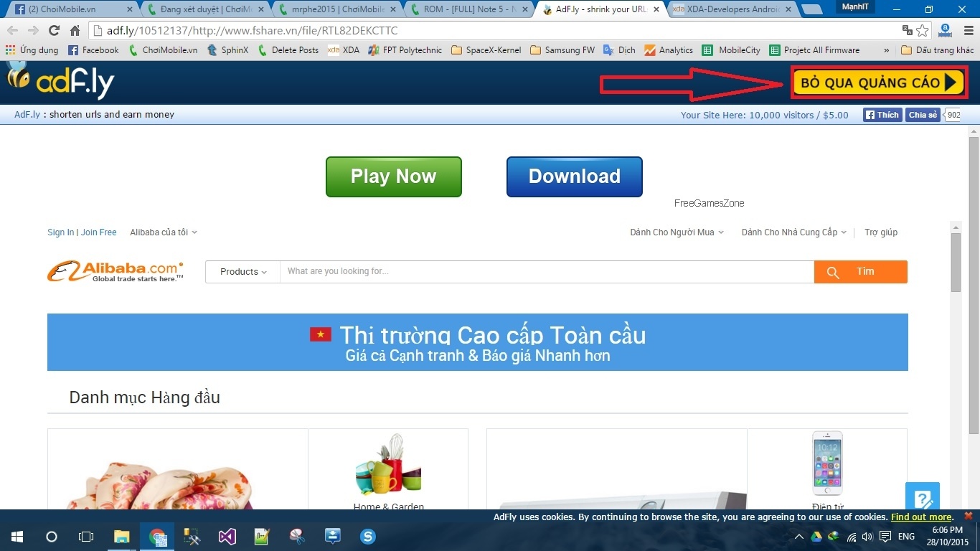Image resolution: width=980 pixels, height=551 pixels.
Task: Open the Find out more cookies link
Action: [921, 517]
